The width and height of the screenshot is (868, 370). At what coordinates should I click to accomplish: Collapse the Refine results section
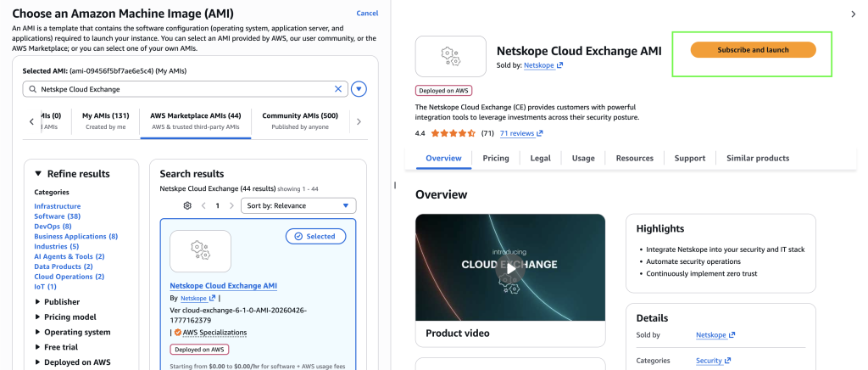click(x=72, y=174)
